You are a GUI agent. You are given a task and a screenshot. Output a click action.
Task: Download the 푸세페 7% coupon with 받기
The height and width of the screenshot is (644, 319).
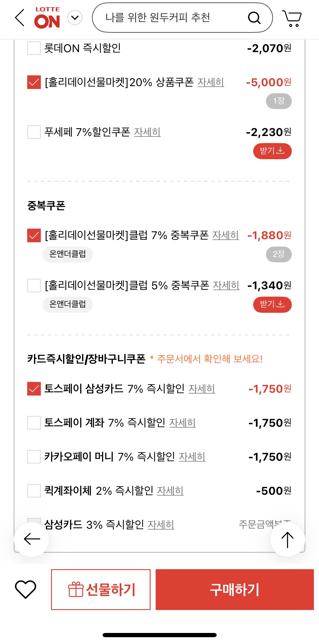point(272,151)
